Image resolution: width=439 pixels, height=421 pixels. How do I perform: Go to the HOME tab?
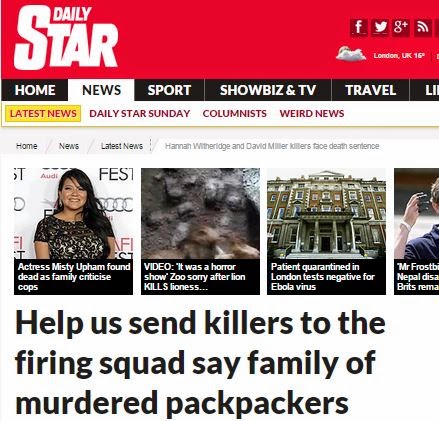(x=35, y=90)
